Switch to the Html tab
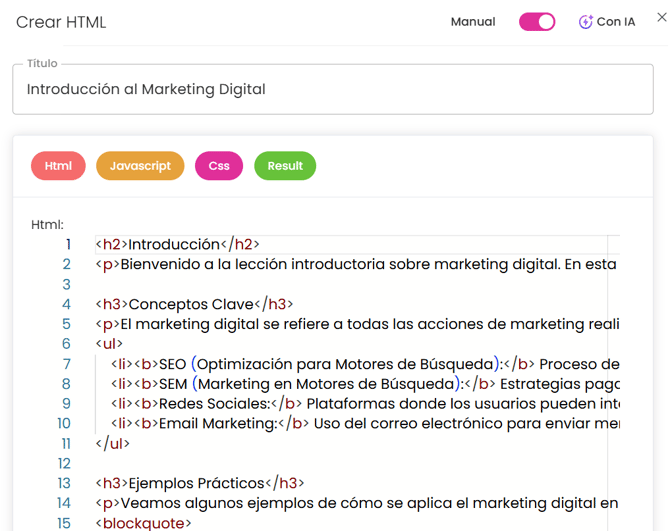Viewport: 670px width, 531px height. pos(58,166)
